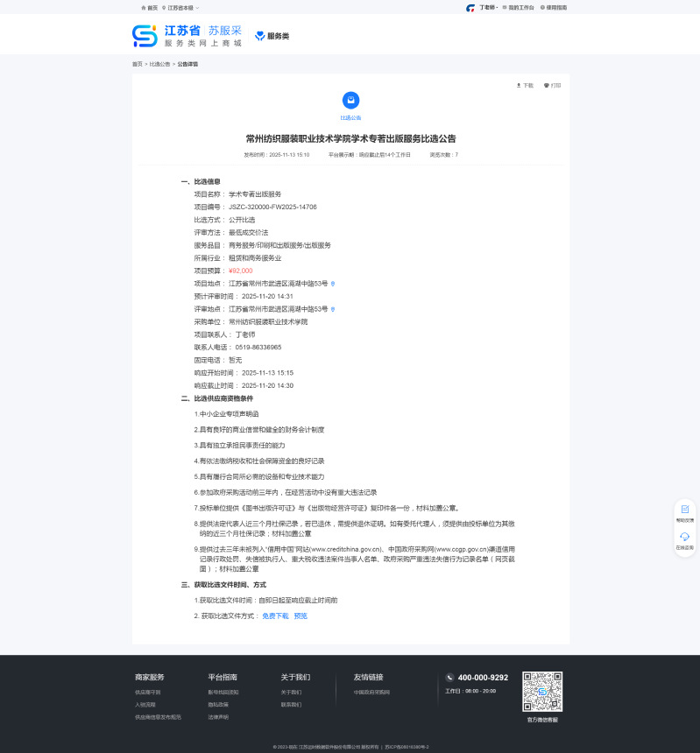700x753 pixels.
Task: Click the 预览 preview link
Action: point(301,616)
